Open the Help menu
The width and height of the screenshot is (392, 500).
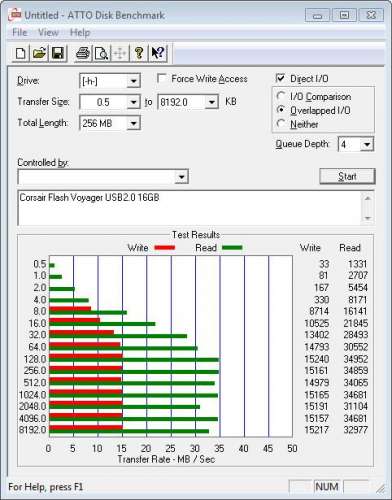click(x=80, y=32)
